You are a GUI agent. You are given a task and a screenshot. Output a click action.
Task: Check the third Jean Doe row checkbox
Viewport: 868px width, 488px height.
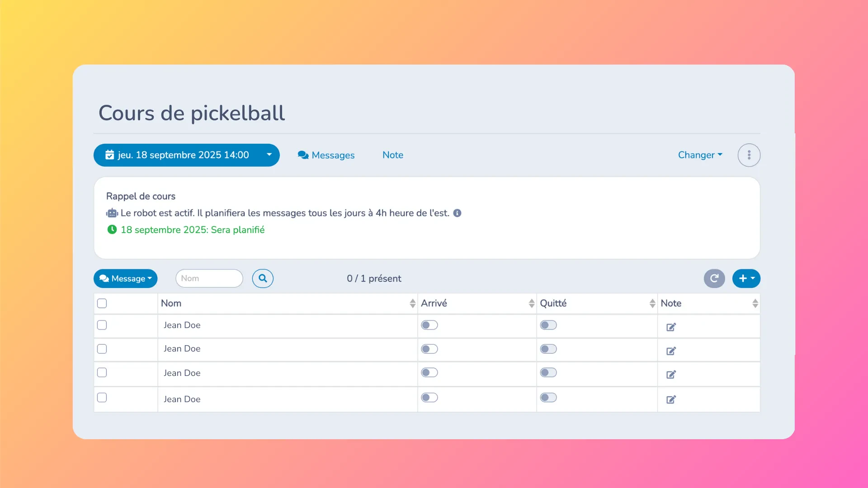coord(102,372)
